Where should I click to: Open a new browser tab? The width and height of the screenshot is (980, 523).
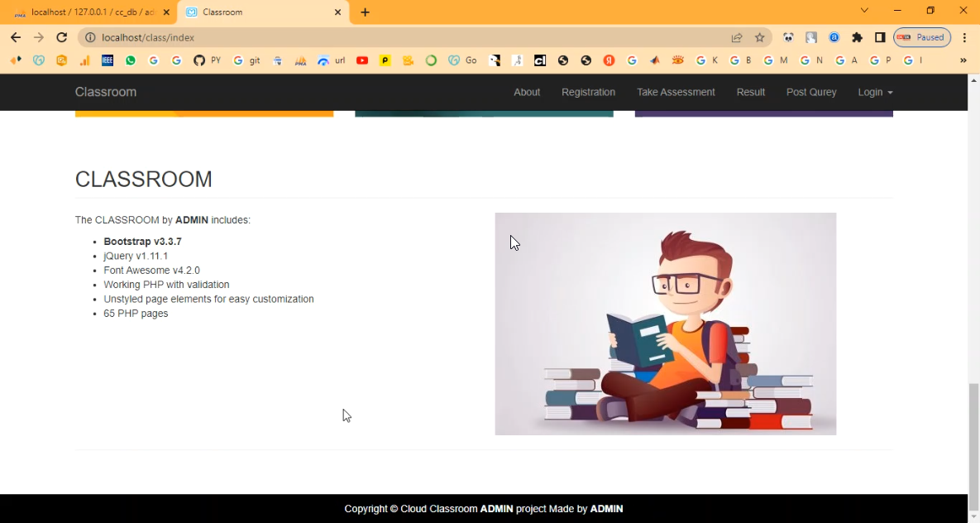coord(365,12)
